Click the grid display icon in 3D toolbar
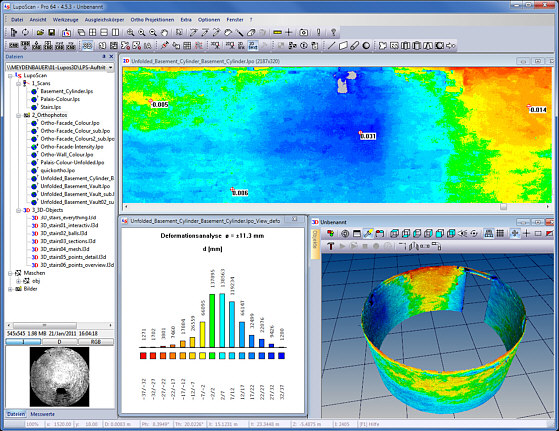This screenshot has width=559, height=431. coord(500,234)
